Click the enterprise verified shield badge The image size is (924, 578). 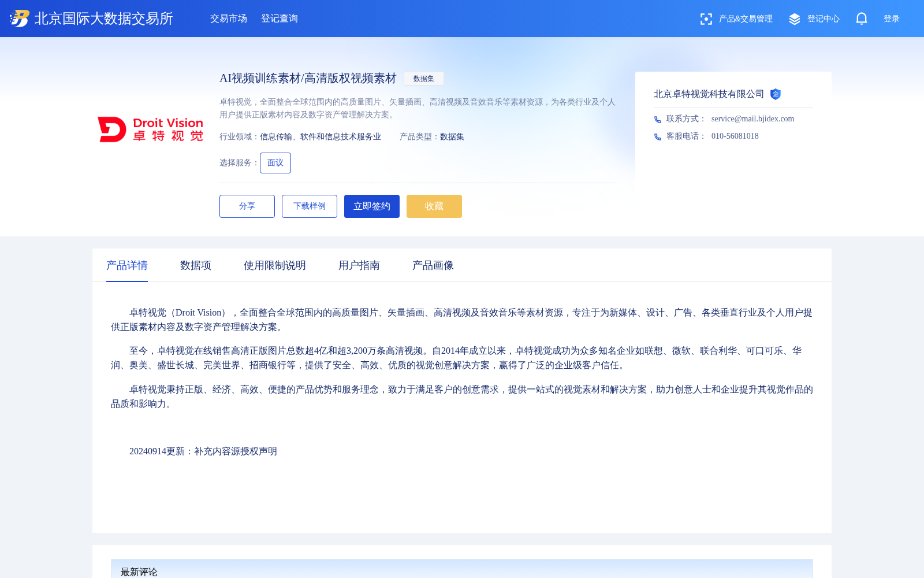776,94
